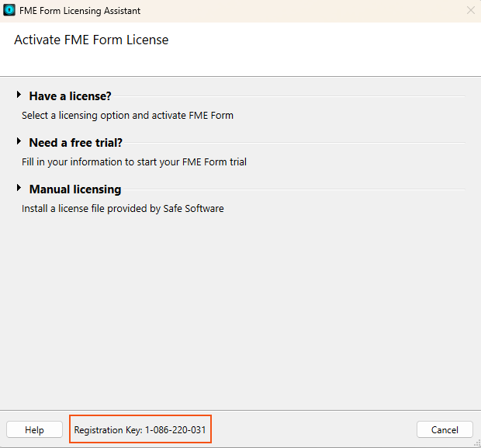Screen dimensions: 481x448
Task: Open Help for licensing
Action: pyautogui.click(x=34, y=429)
